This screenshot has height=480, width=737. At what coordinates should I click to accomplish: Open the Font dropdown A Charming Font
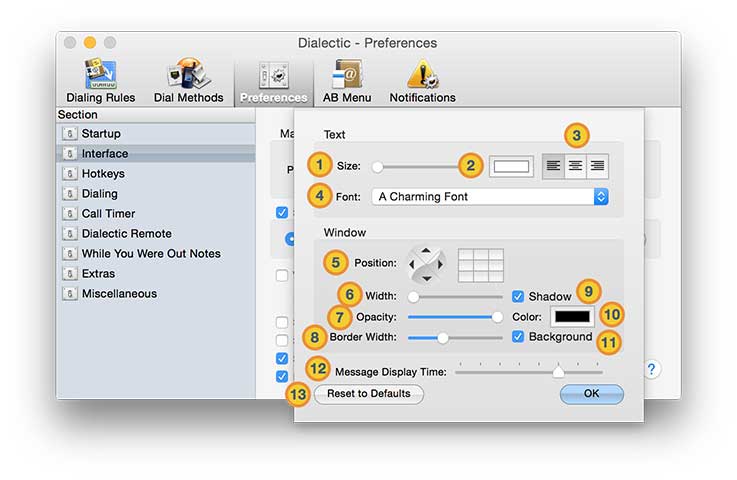pos(490,197)
